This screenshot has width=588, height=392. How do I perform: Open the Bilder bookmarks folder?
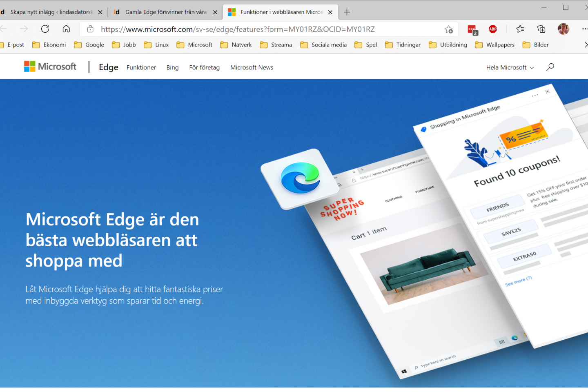coord(535,45)
